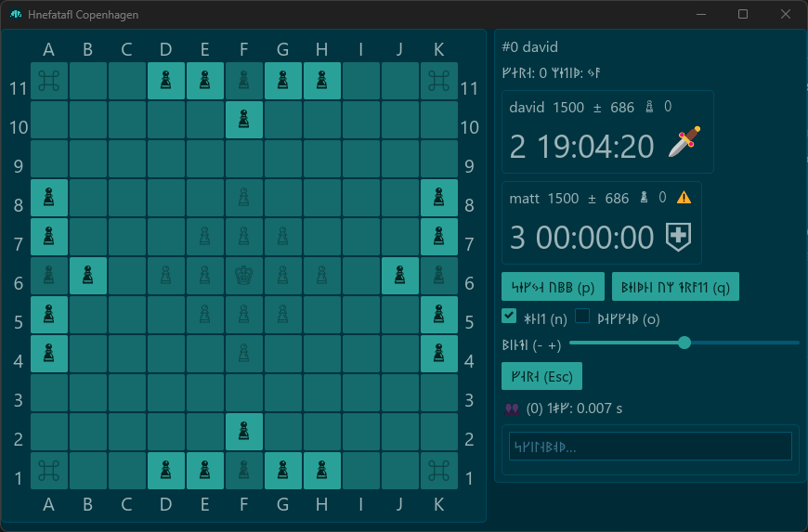Select the attacker pawn on F2
Image resolution: width=808 pixels, height=532 pixels.
point(243,432)
